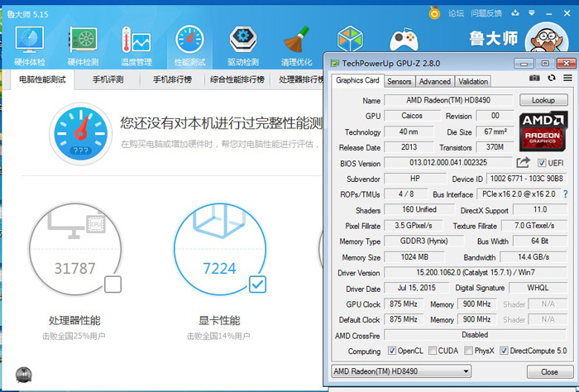This screenshot has width=579, height=392.
Task: Toggle PhysX checkbox
Action: click(468, 351)
